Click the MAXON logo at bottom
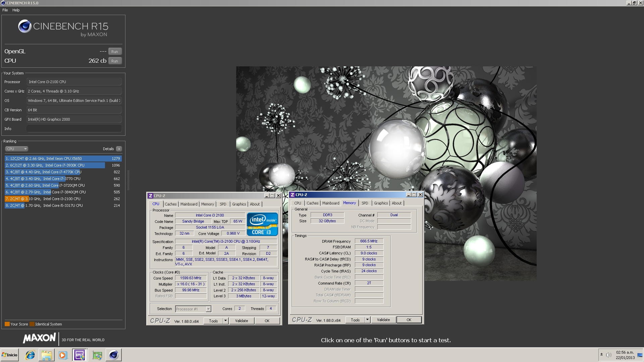Viewport: 644px width, 362px height. (39, 338)
